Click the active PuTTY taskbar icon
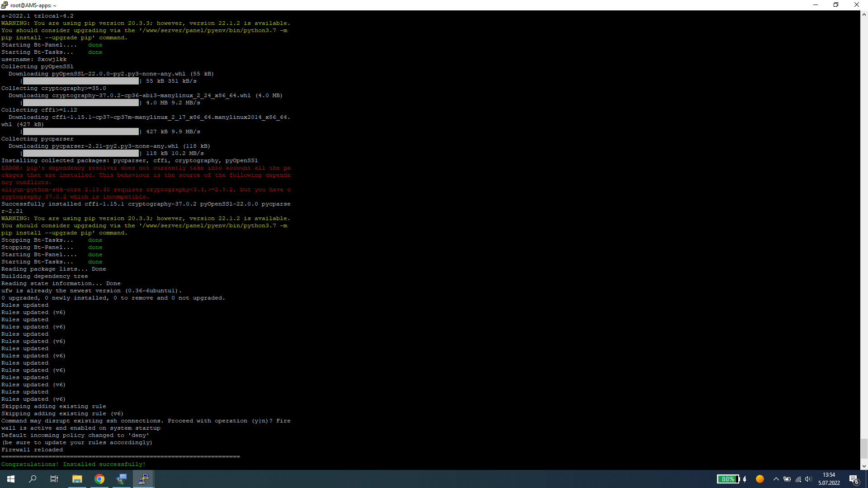Screen dimensions: 868x488 144,479
